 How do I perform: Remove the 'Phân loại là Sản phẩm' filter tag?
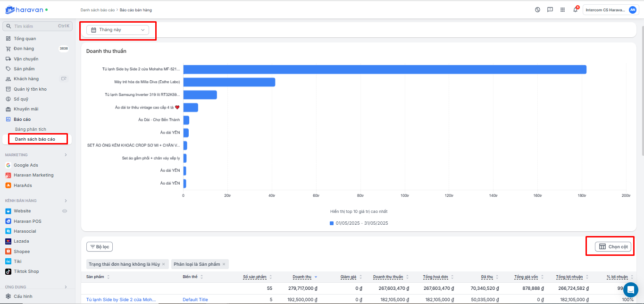pyautogui.click(x=224, y=264)
